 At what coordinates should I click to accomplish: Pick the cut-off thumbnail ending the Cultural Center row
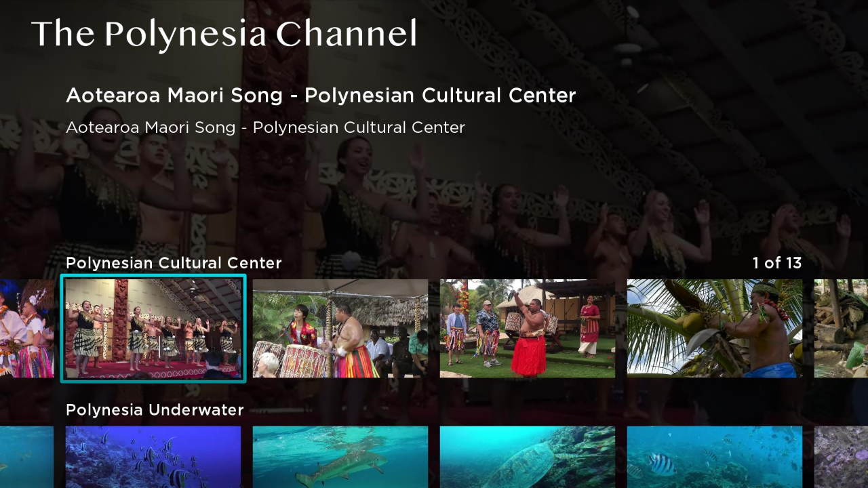point(841,329)
